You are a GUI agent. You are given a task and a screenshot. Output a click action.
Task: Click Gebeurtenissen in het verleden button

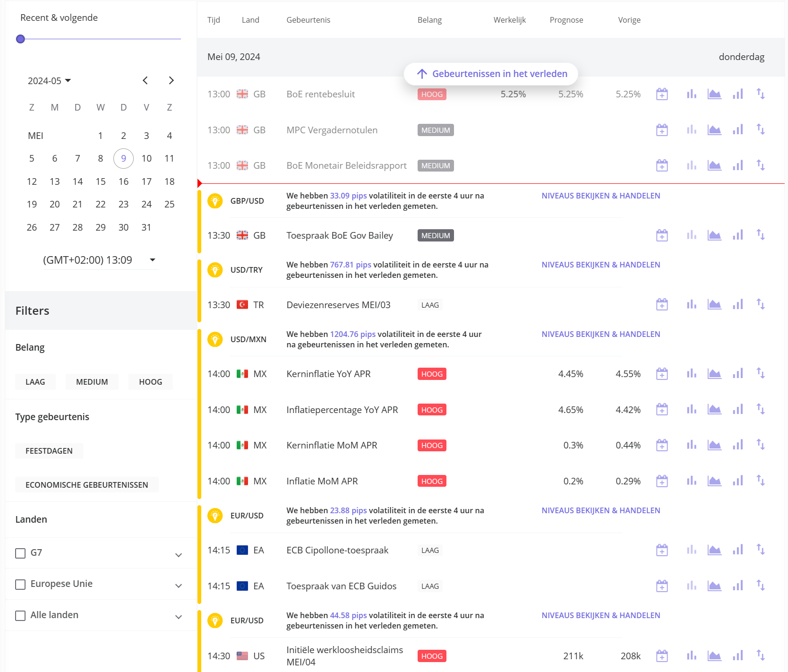(491, 74)
